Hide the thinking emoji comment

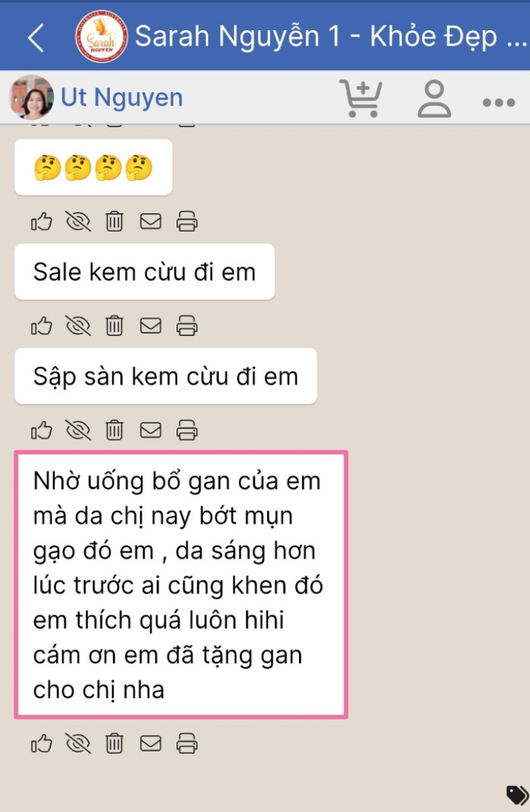78,221
